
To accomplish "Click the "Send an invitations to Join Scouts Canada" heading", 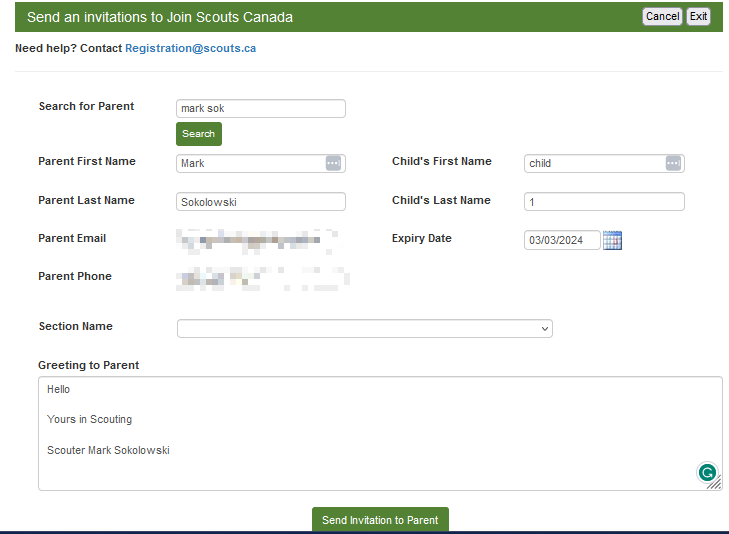I will click(160, 17).
